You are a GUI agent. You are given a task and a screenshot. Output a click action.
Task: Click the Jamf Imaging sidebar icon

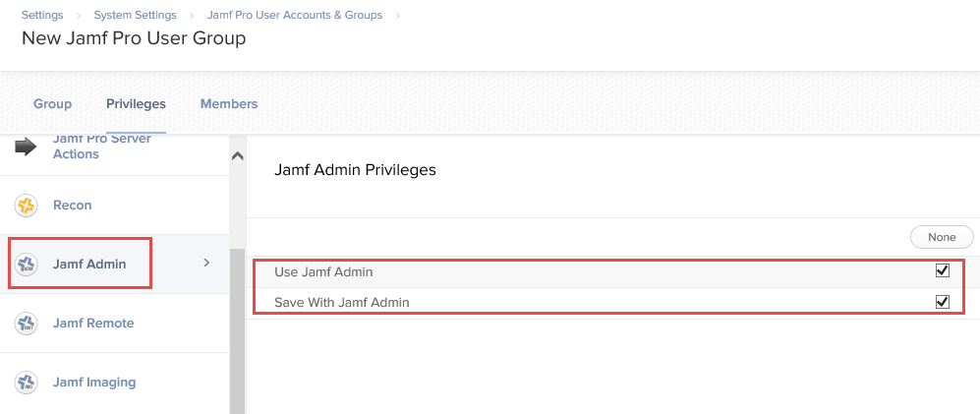(x=27, y=383)
